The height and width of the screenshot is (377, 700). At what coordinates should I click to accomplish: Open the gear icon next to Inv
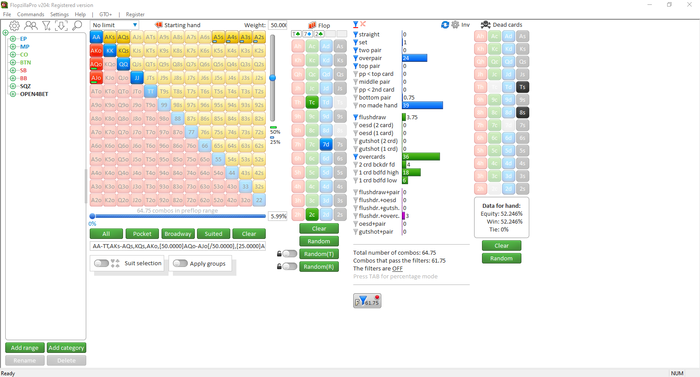coord(455,25)
